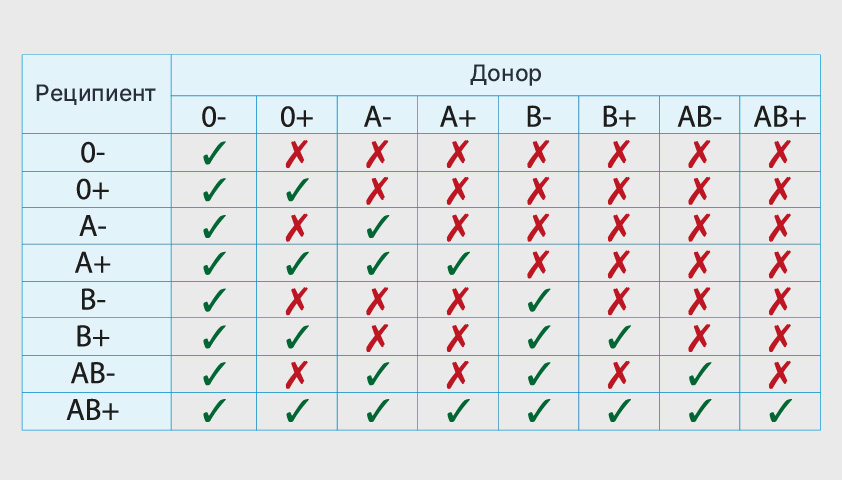Click the checkmark for recipient A- donor A-
This screenshot has height=480, width=842.
click(377, 227)
